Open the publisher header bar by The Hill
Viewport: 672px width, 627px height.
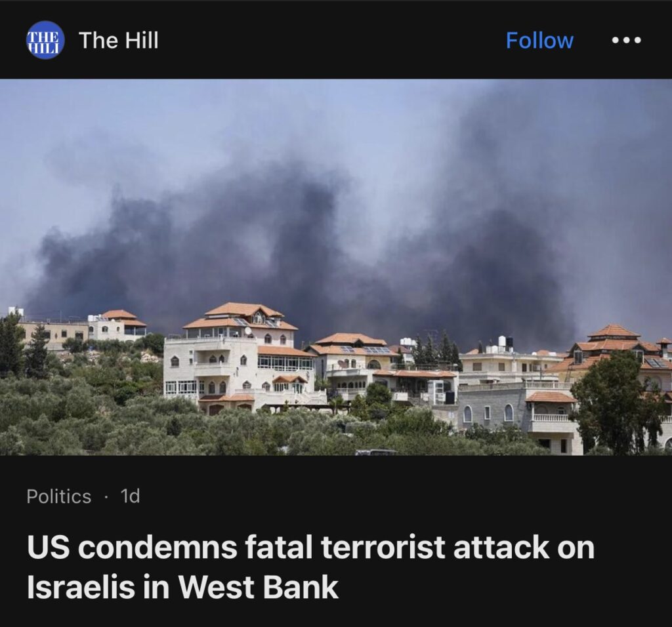pos(336,40)
